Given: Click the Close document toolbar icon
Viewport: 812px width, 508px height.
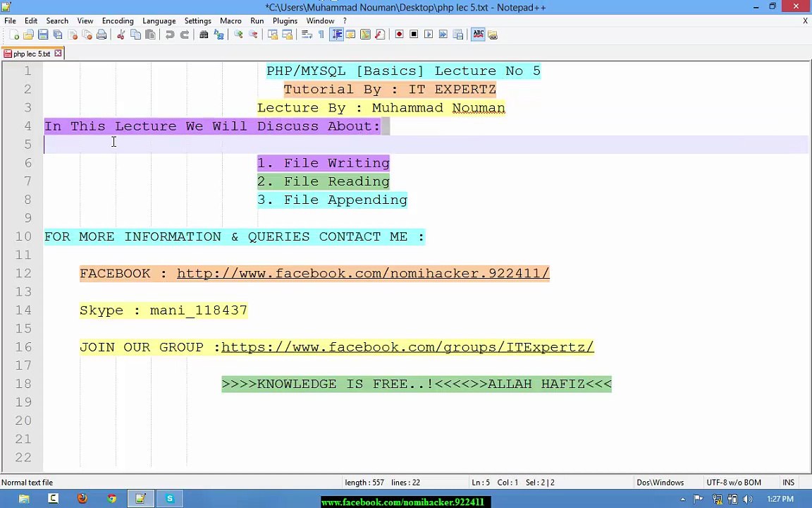Looking at the screenshot, I should click(x=73, y=35).
